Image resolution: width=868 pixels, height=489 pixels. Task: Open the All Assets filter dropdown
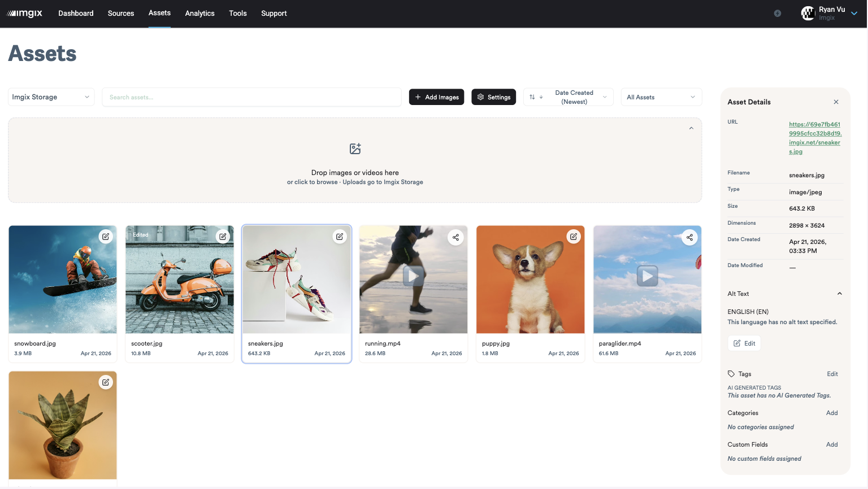(661, 97)
